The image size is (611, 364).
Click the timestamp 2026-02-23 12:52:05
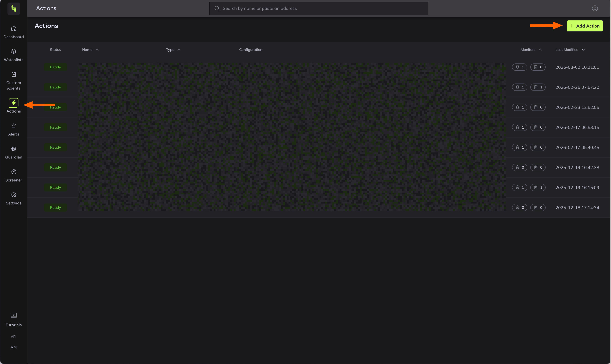pyautogui.click(x=577, y=107)
